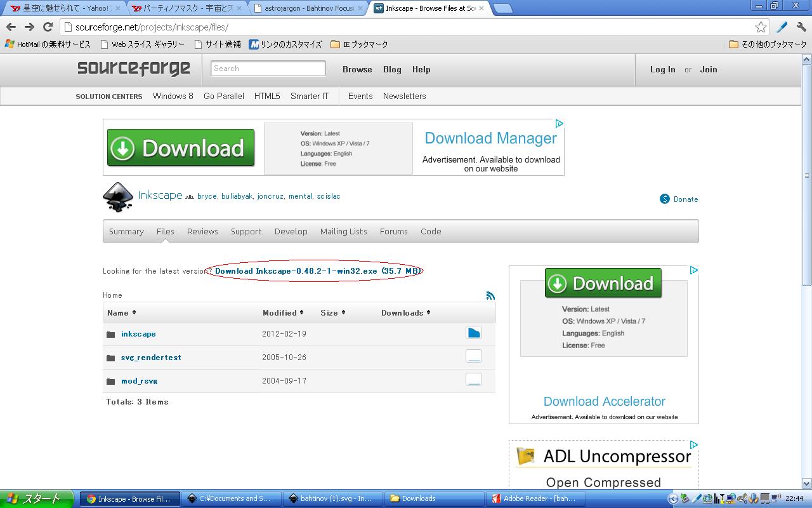Click the Download Accelerator ad link
Screen dimensions: 812x508
click(605, 401)
